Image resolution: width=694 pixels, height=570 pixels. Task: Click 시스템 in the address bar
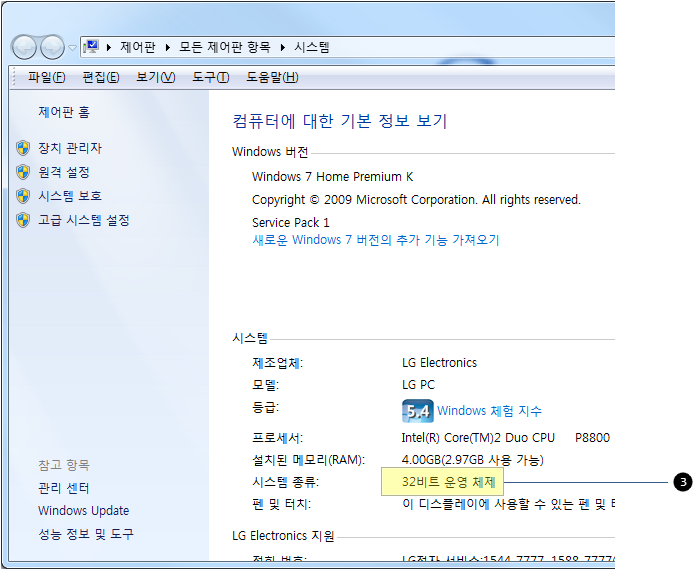(312, 47)
